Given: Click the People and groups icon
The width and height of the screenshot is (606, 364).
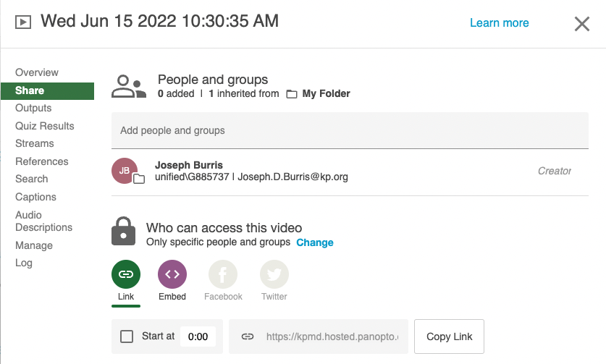Looking at the screenshot, I should point(129,86).
